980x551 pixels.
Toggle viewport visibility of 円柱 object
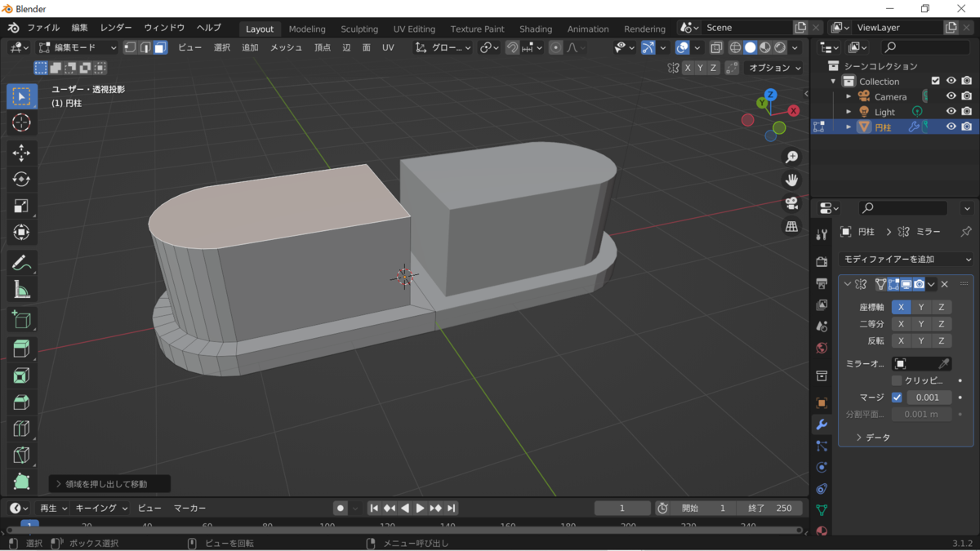pos(951,127)
